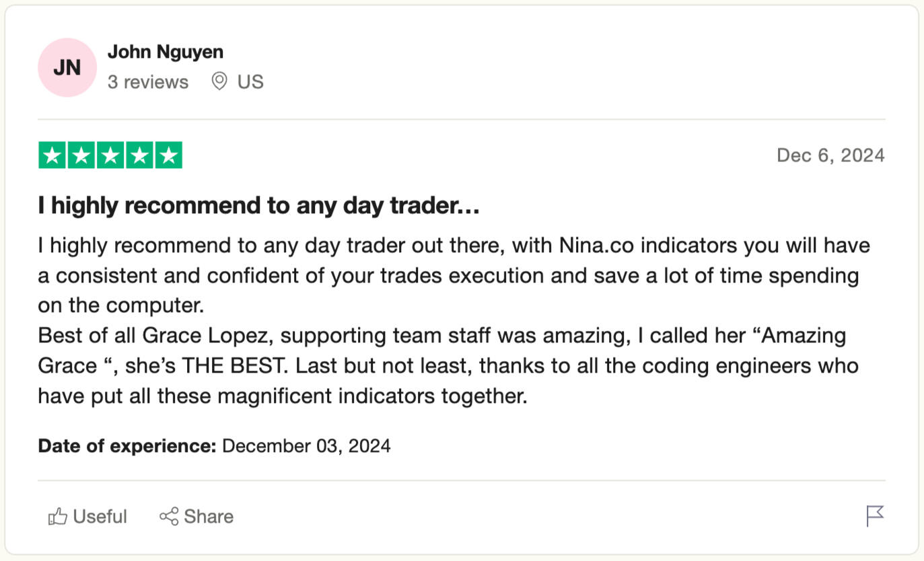Click the fourth green star in rating
Screen dimensions: 924x561
(x=139, y=155)
